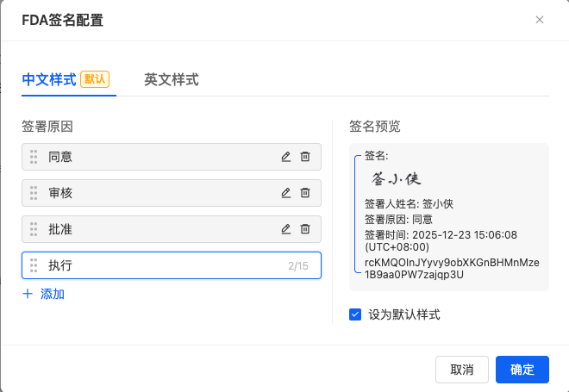Click drag handle of the 执行 row
This screenshot has height=392, width=569.
click(x=34, y=265)
